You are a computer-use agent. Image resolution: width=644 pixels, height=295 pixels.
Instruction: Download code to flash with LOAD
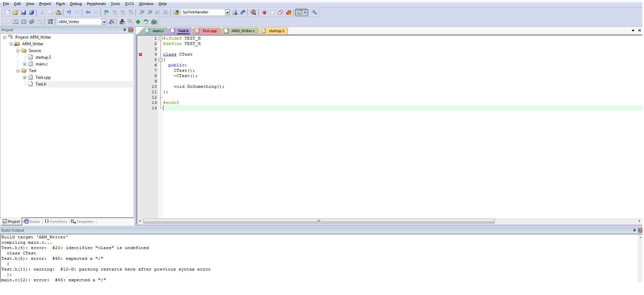50,22
